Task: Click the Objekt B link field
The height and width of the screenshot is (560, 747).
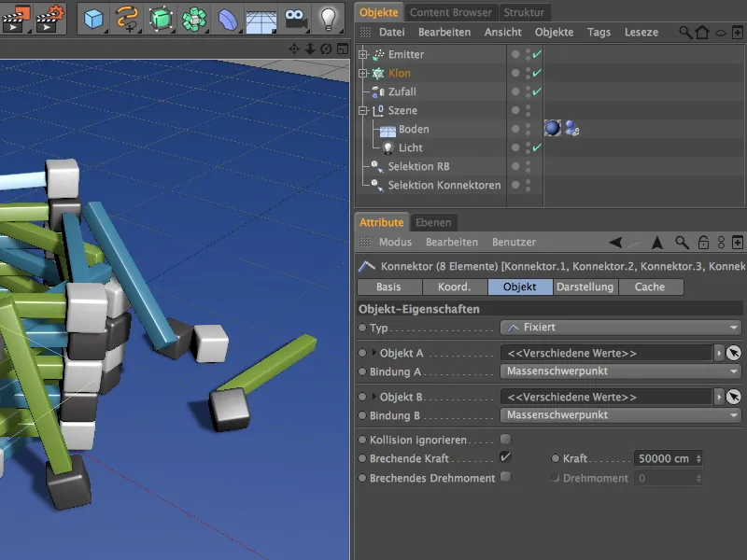Action: [x=606, y=397]
